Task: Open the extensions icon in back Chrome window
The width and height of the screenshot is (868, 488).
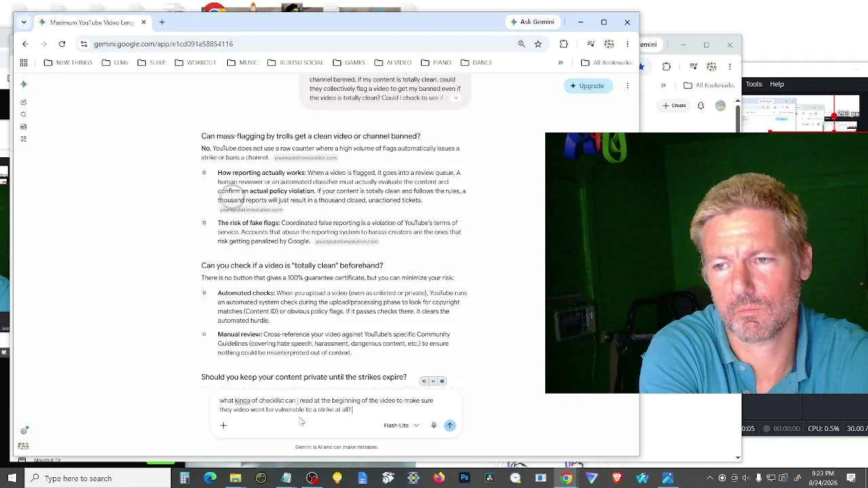Action: point(667,66)
